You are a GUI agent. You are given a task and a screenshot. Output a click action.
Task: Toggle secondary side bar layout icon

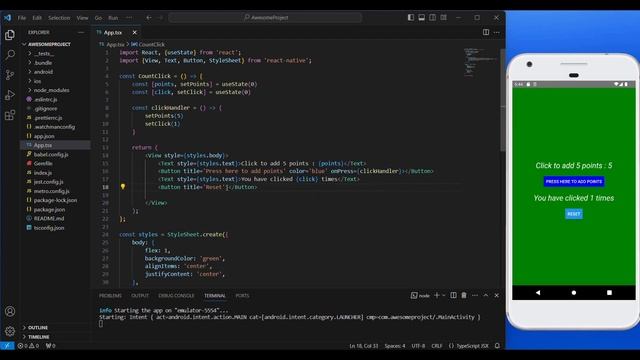tap(433, 18)
